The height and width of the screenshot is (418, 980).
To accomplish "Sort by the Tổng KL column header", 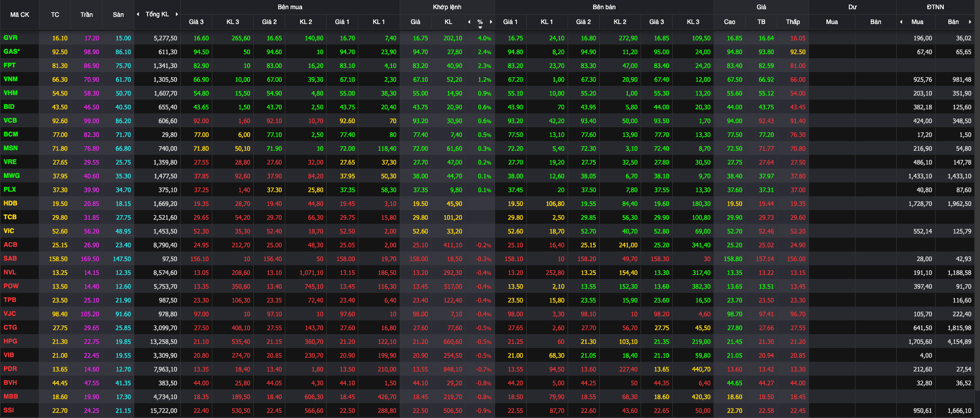I will click(157, 14).
